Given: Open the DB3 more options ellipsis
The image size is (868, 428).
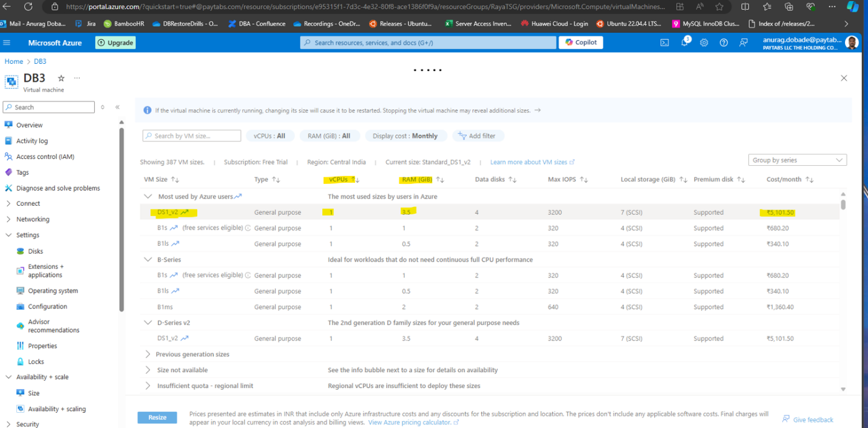Looking at the screenshot, I should pos(76,78).
